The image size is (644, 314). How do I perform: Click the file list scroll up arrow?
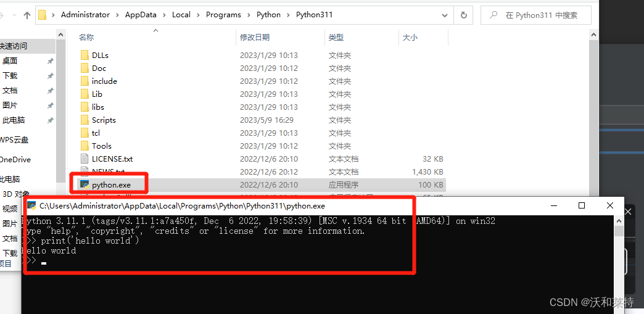(594, 35)
